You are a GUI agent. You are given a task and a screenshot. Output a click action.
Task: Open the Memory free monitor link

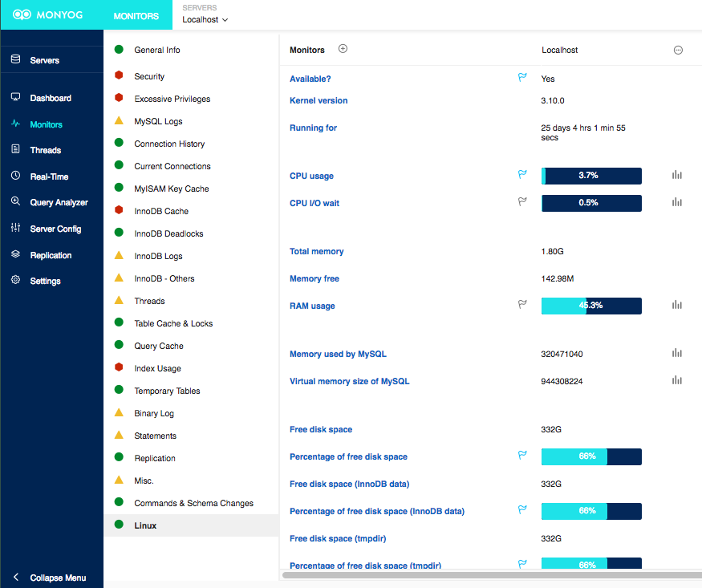314,278
